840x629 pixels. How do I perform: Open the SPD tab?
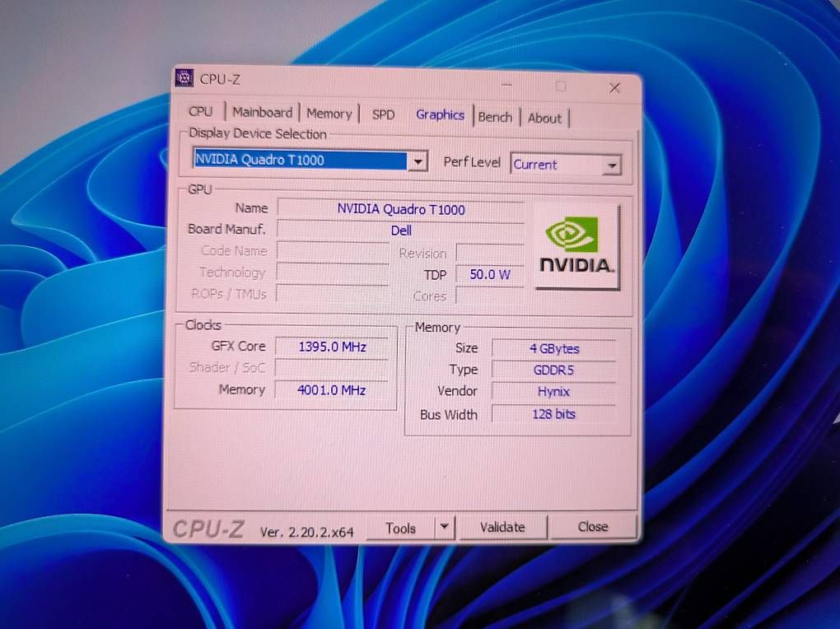[383, 114]
